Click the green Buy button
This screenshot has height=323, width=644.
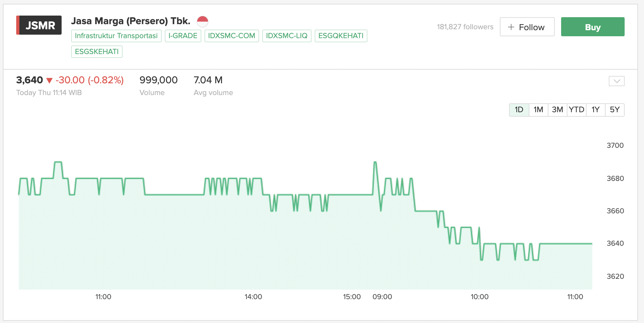(x=593, y=27)
